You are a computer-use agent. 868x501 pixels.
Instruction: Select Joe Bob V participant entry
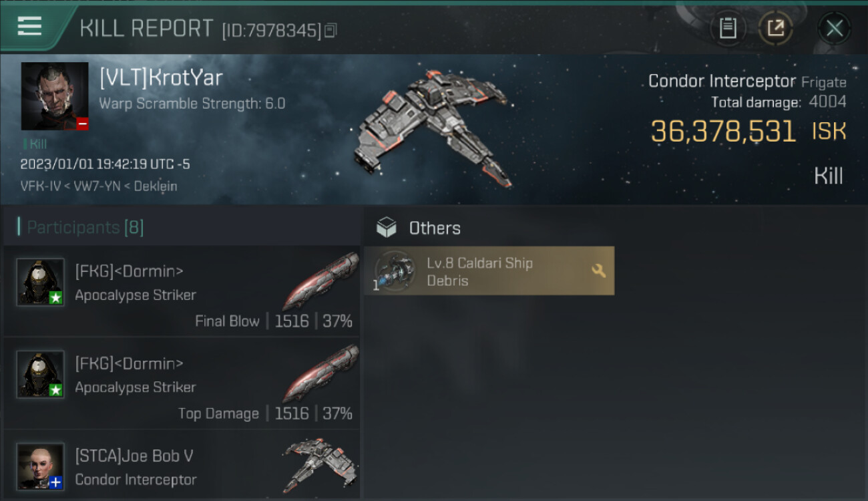(x=182, y=466)
